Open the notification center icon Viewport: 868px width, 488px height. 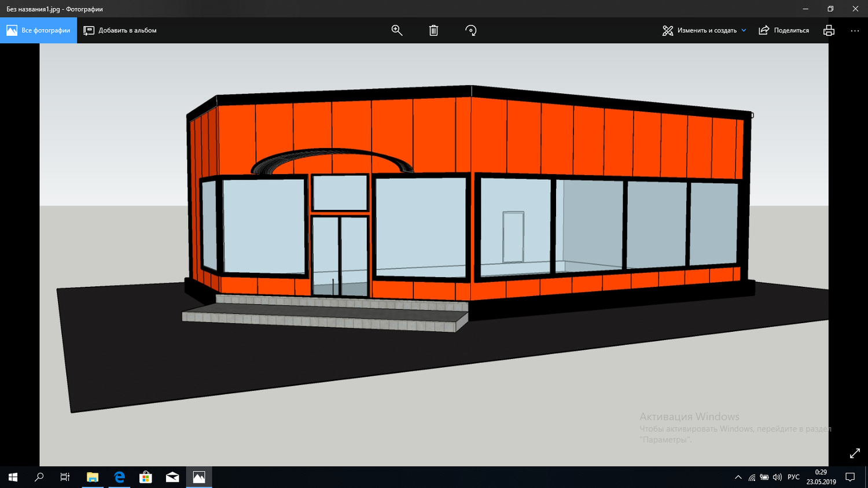(850, 477)
